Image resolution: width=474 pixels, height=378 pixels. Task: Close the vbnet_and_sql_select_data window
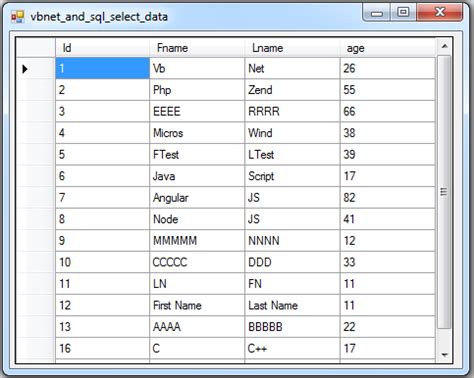(440, 13)
